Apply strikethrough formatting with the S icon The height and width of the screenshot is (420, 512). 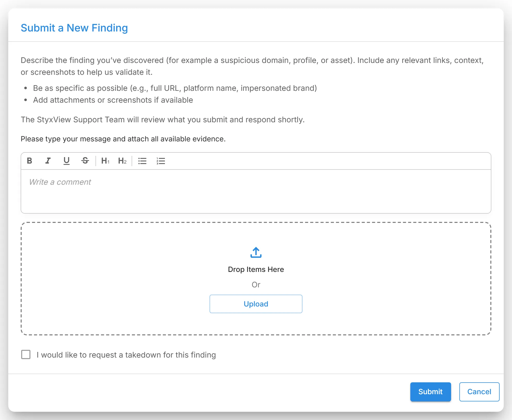(x=85, y=161)
